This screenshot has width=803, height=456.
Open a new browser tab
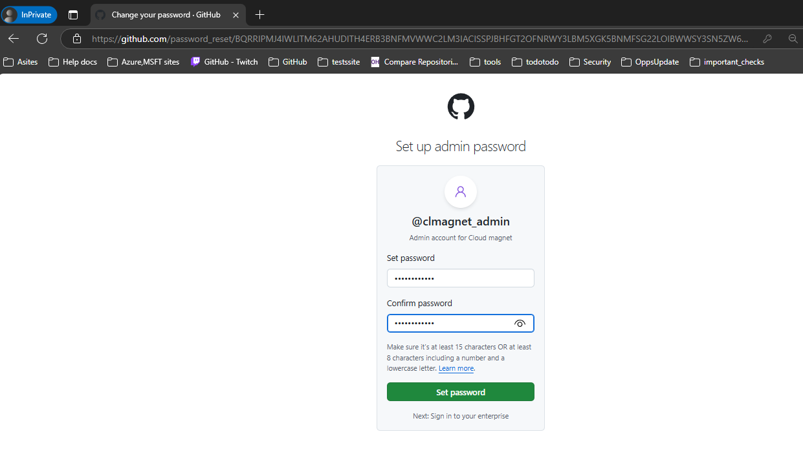pos(260,15)
